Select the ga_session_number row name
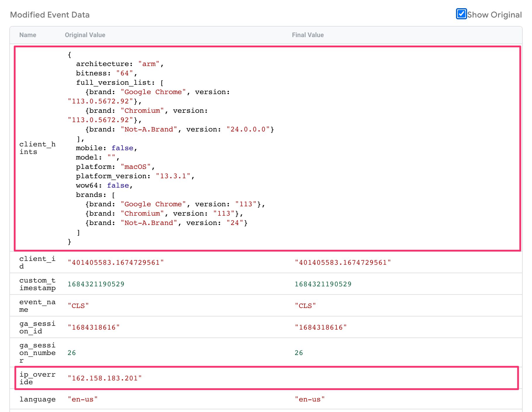532x412 pixels. point(37,353)
